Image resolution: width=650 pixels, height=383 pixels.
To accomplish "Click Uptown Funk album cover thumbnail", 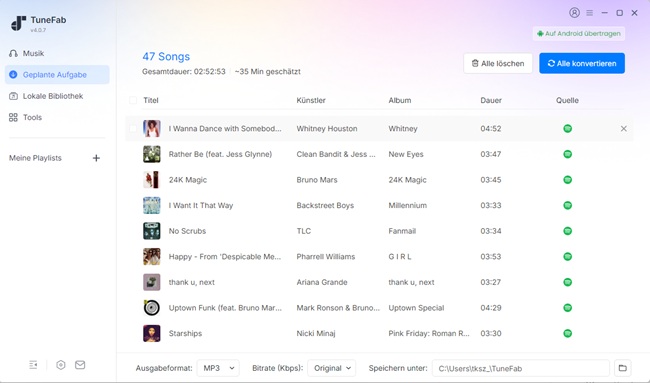I will (x=152, y=308).
